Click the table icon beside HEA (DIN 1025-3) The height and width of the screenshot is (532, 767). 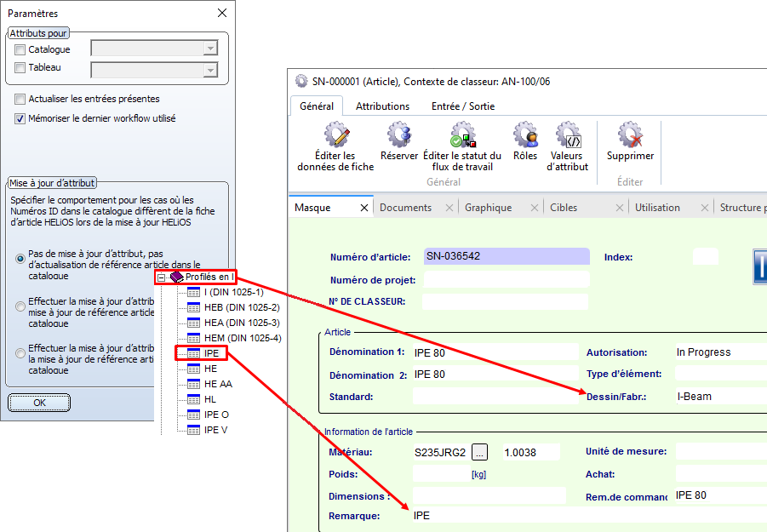pyautogui.click(x=194, y=323)
